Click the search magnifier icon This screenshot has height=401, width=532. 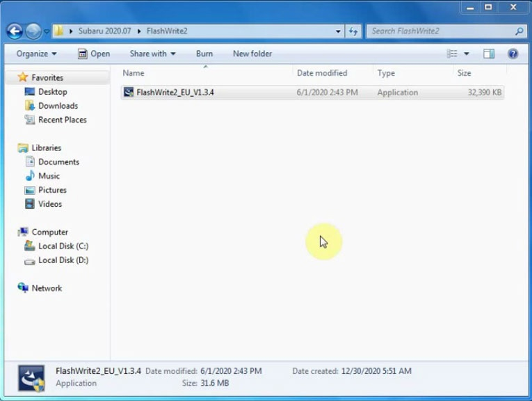point(519,31)
